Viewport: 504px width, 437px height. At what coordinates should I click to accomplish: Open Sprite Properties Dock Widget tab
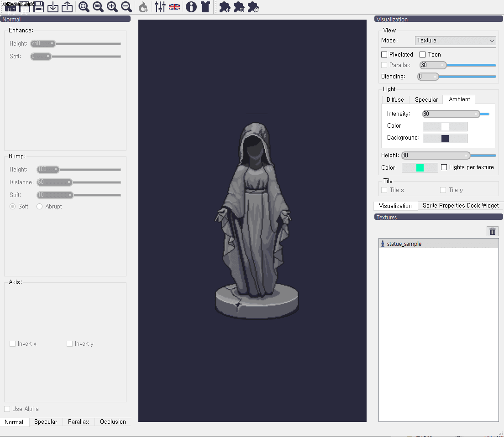pos(460,205)
